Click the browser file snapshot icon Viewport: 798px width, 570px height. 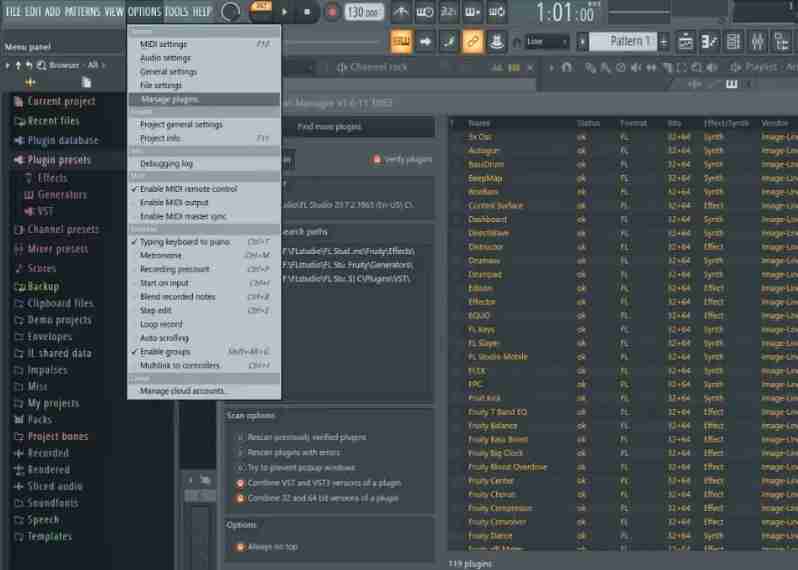87,82
